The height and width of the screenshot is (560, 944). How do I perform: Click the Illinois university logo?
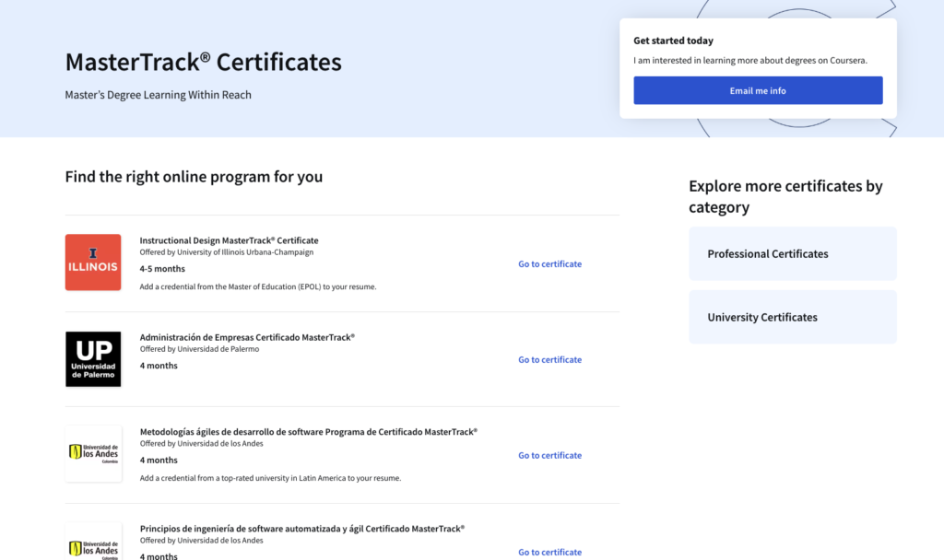coord(93,262)
